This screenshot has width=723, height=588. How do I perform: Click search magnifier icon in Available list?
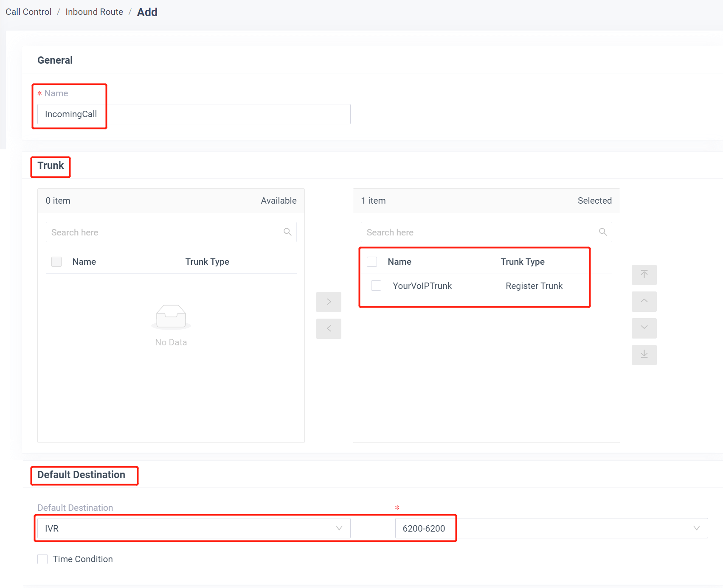click(x=287, y=232)
